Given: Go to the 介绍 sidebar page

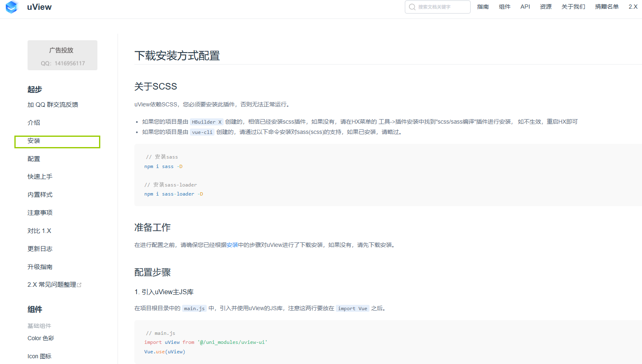Looking at the screenshot, I should pyautogui.click(x=34, y=122).
